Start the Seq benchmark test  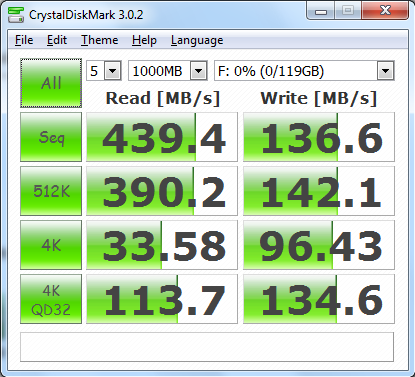51,137
